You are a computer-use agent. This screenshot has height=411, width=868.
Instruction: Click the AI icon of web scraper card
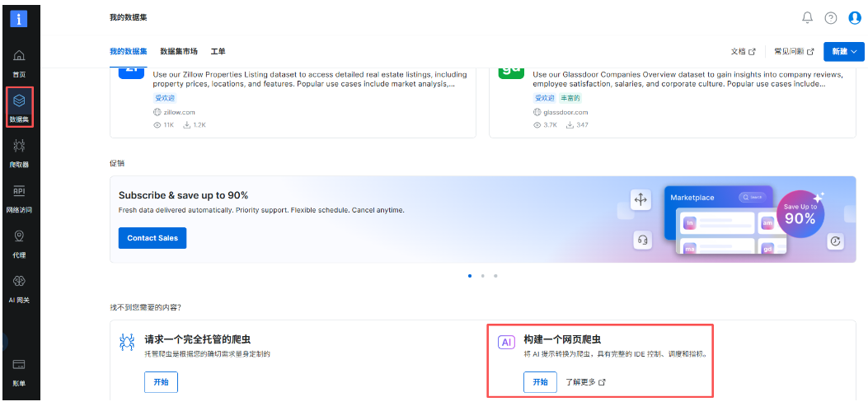point(506,343)
